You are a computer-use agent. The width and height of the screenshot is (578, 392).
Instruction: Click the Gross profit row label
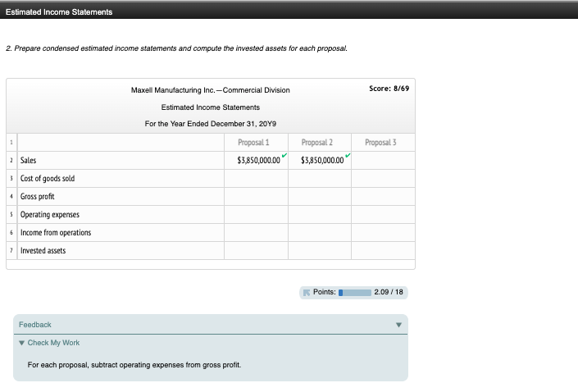coord(37,197)
